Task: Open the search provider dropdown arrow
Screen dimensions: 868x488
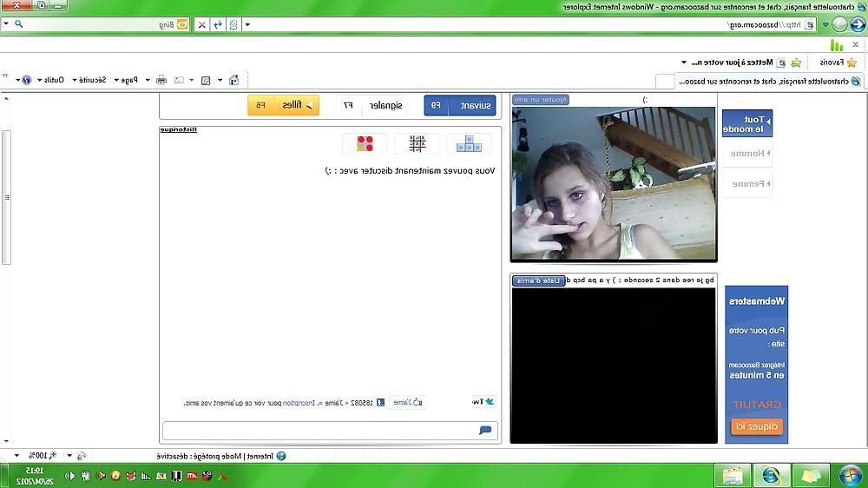Action: click(6, 24)
